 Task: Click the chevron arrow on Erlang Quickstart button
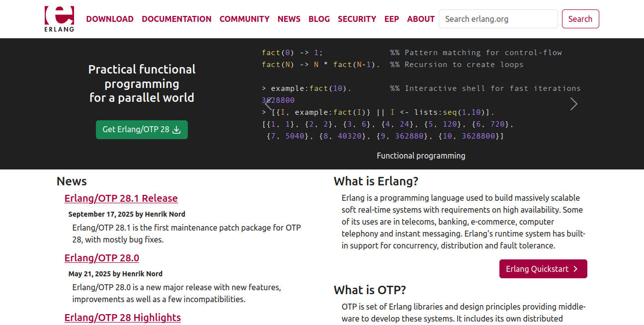(x=576, y=269)
